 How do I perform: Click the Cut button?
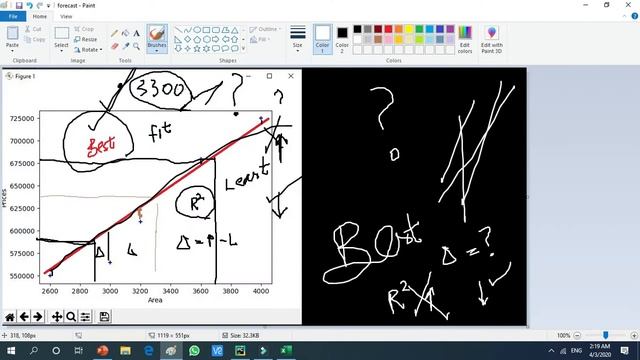tap(33, 29)
